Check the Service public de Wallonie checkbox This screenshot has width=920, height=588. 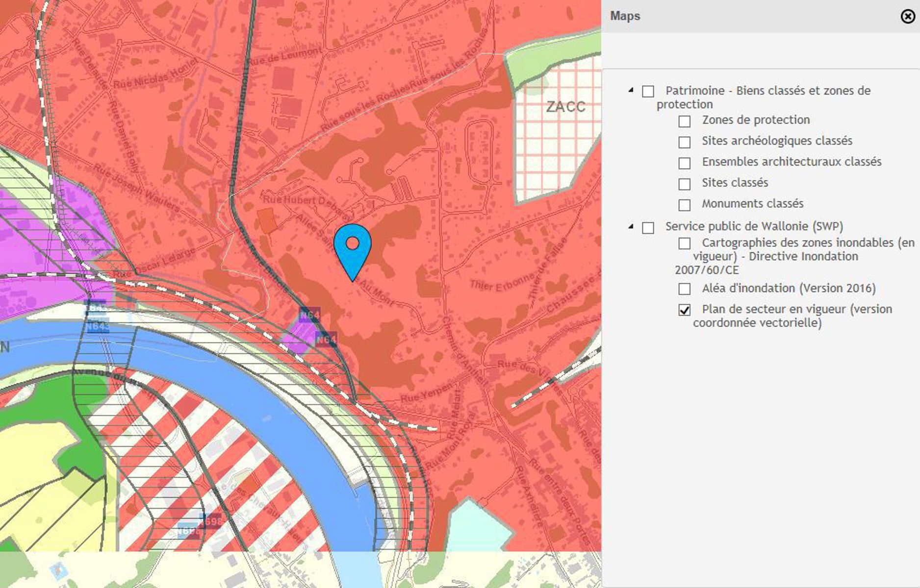648,228
